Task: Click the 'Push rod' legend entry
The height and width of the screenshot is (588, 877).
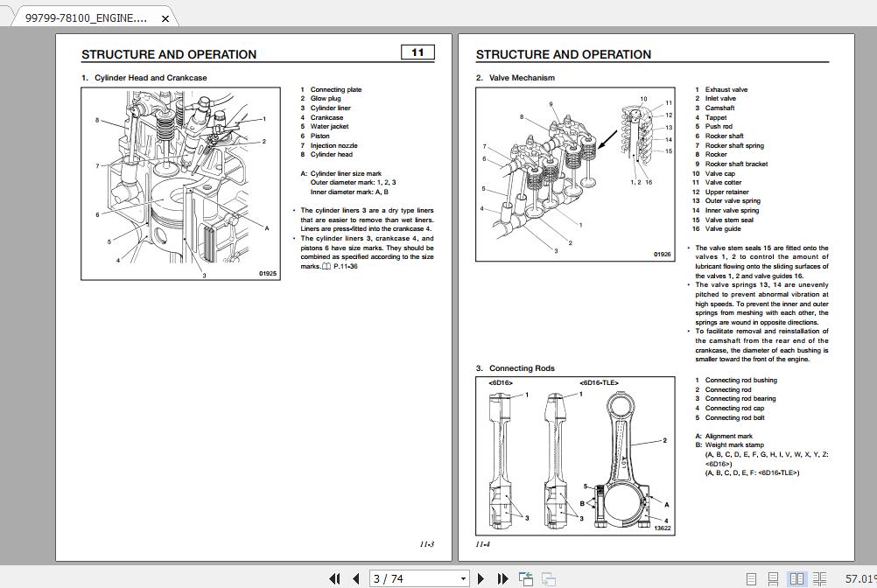Action: pos(719,126)
